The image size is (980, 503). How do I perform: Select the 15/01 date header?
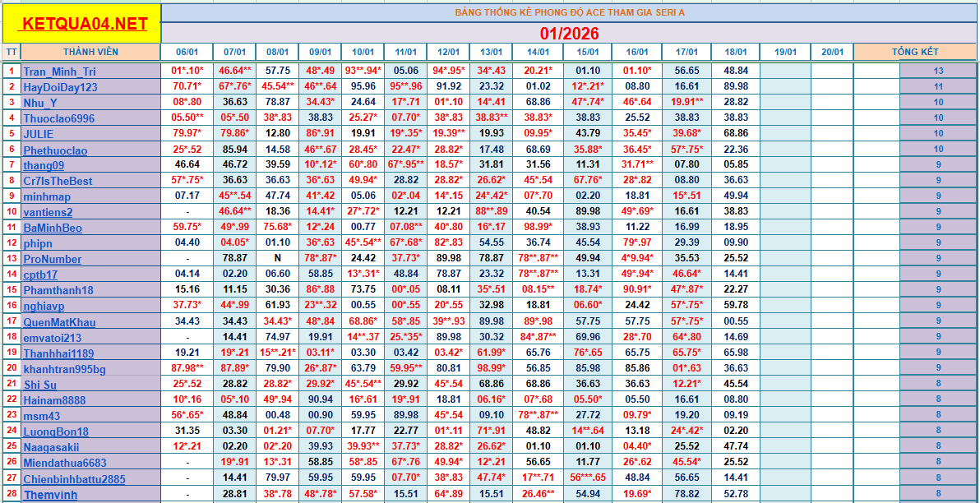588,53
